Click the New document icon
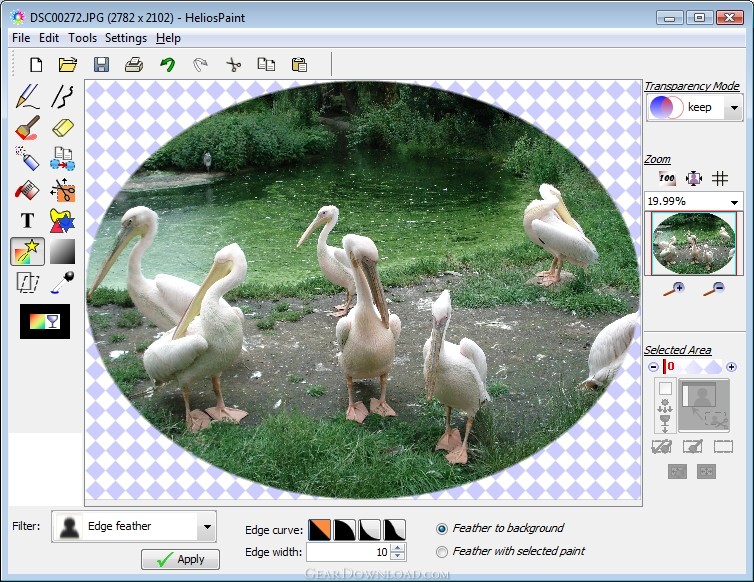 36,64
